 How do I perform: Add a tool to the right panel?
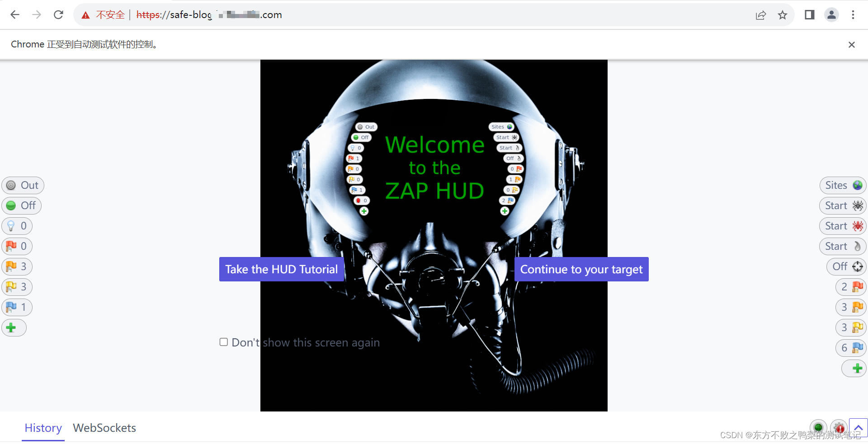click(x=854, y=368)
